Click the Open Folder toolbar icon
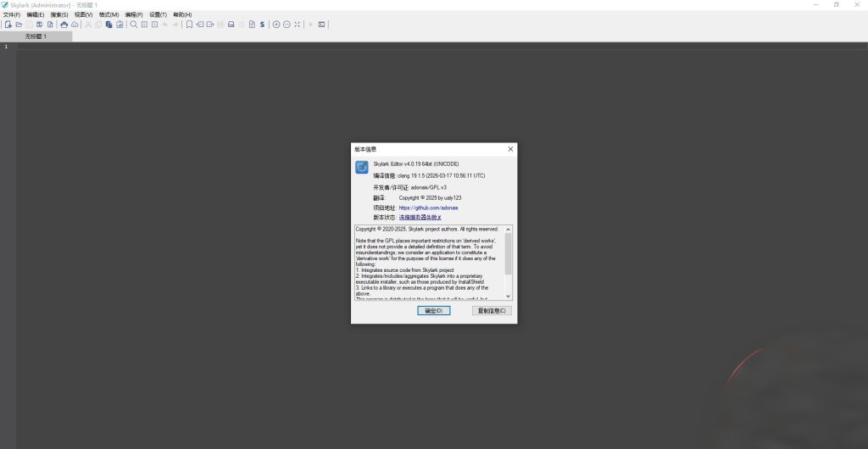 click(x=19, y=25)
